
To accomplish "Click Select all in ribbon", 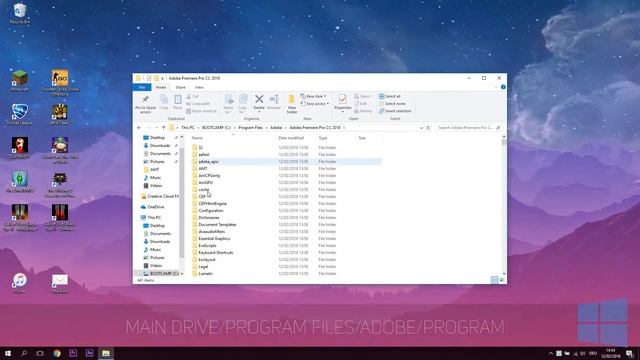I will [390, 96].
